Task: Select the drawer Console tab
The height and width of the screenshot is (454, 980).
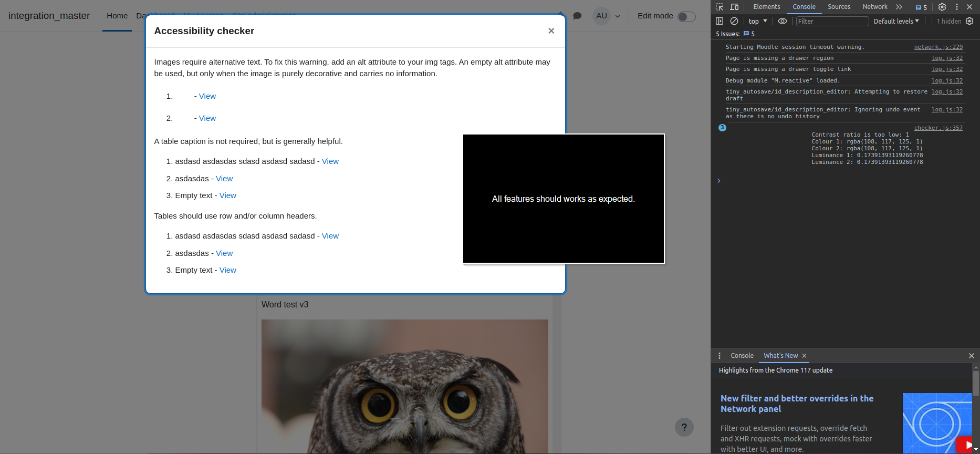Action: tap(742, 356)
